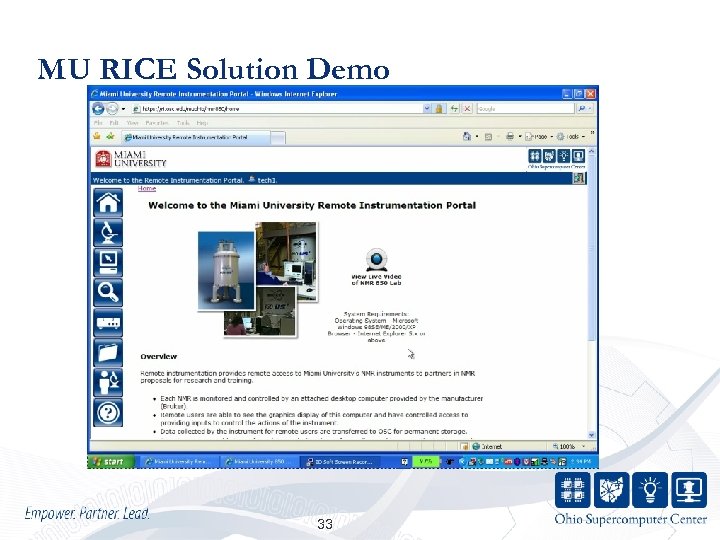720x540 pixels.
Task: Open the question mark help sidebar icon
Action: click(x=108, y=412)
